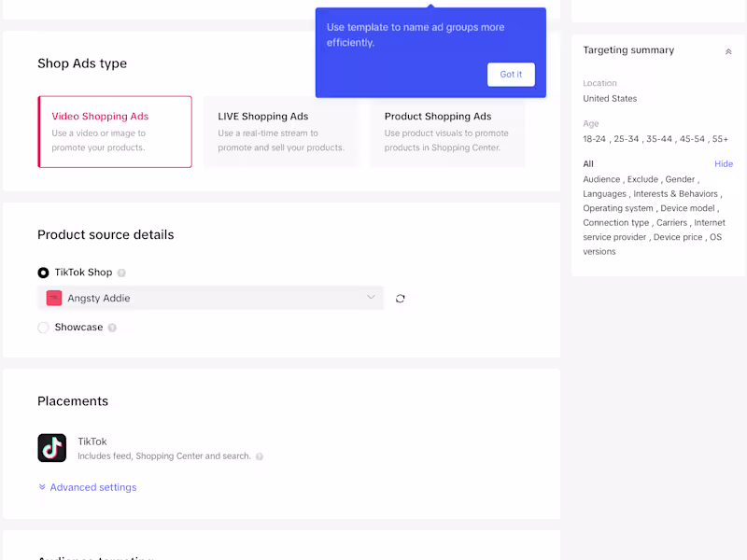Click the Hide link in Targeting summary
This screenshot has width=747, height=560.
point(724,164)
